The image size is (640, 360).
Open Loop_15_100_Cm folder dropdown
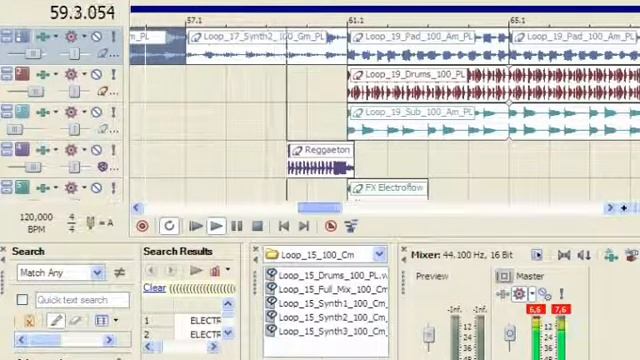pos(379,255)
